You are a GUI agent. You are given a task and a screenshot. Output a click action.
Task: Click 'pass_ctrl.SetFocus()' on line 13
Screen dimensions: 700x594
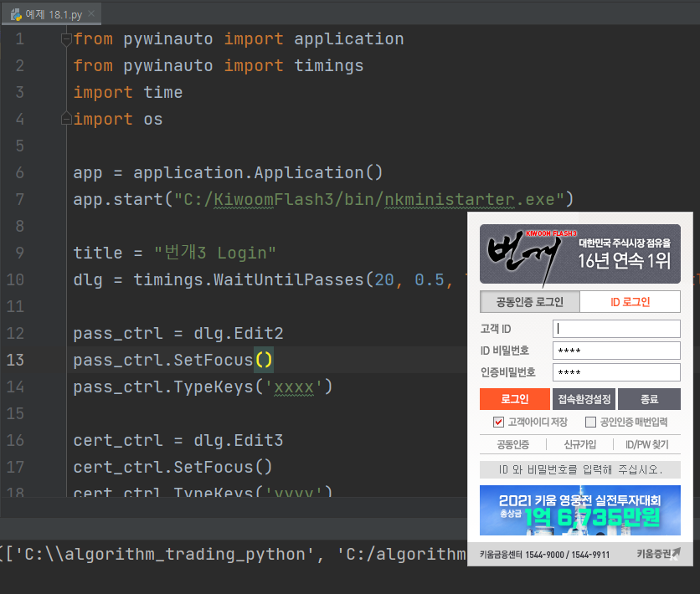pyautogui.click(x=172, y=360)
